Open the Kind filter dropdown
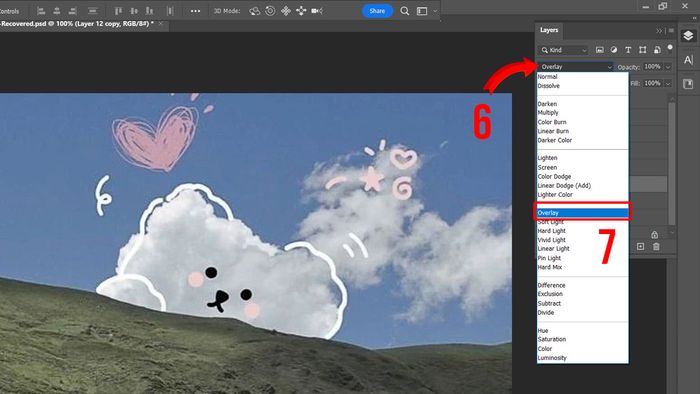 tap(564, 50)
